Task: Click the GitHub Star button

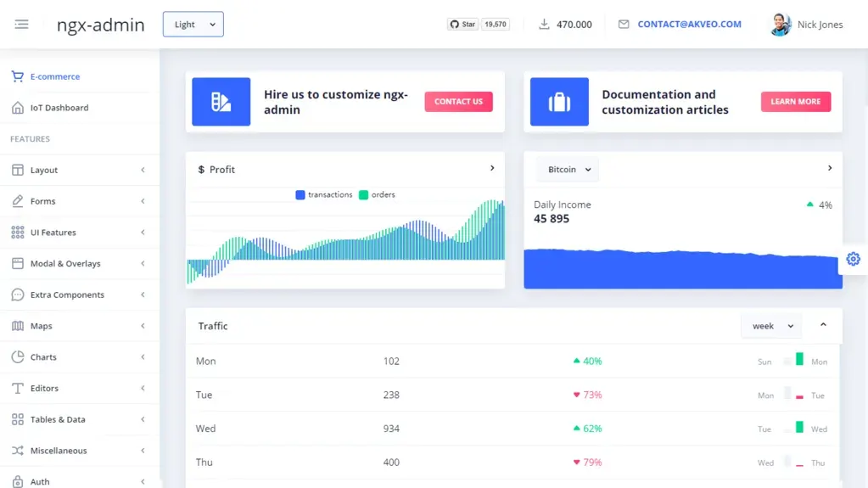Action: point(462,25)
